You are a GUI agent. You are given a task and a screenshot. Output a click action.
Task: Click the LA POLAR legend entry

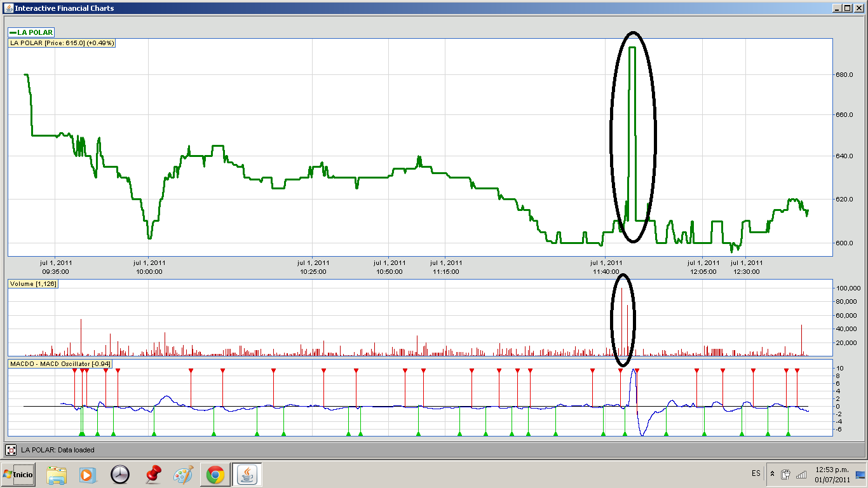(31, 32)
